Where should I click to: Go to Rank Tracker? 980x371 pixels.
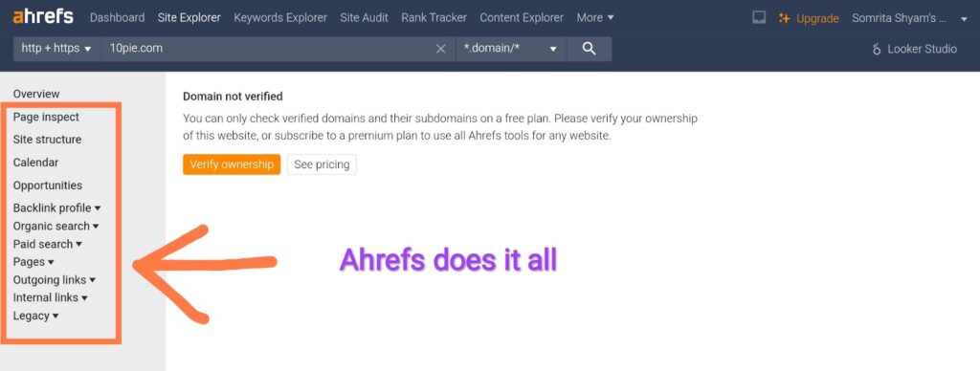coord(434,17)
